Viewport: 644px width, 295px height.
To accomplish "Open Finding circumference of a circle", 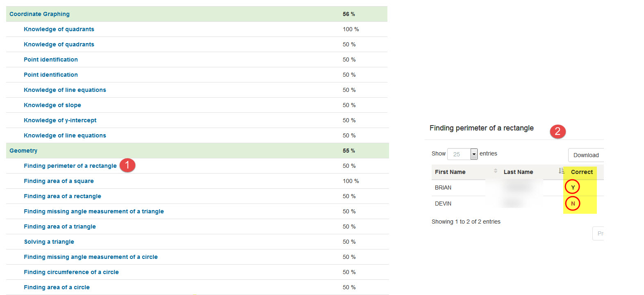I will point(71,272).
